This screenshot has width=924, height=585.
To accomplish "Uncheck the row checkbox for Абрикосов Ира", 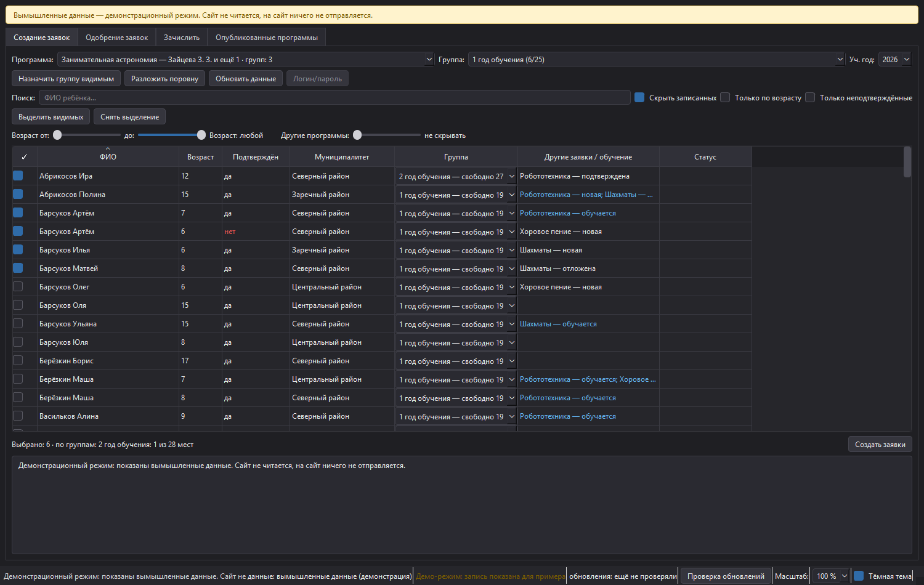I will pyautogui.click(x=18, y=175).
